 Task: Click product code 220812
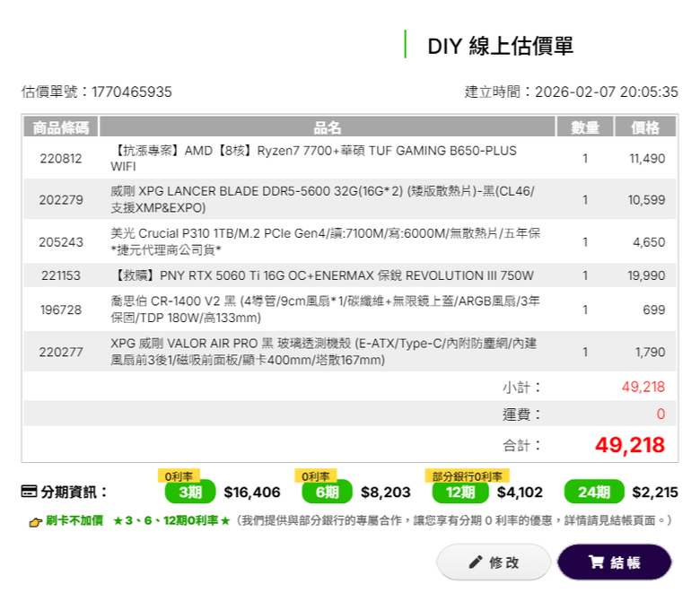(x=61, y=159)
